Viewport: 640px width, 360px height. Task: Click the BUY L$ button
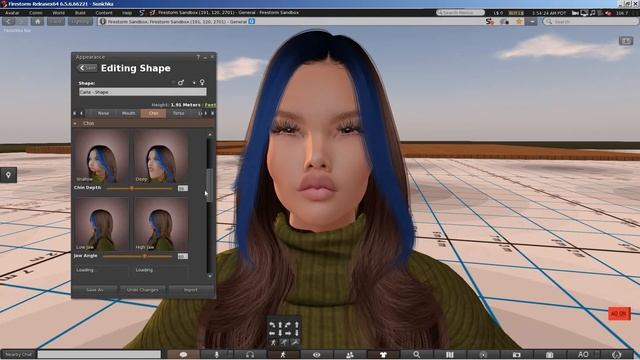tap(516, 13)
